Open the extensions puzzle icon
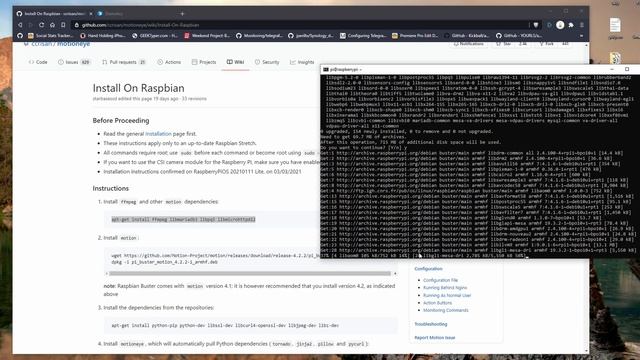The height and width of the screenshot is (360, 640). coord(571,25)
